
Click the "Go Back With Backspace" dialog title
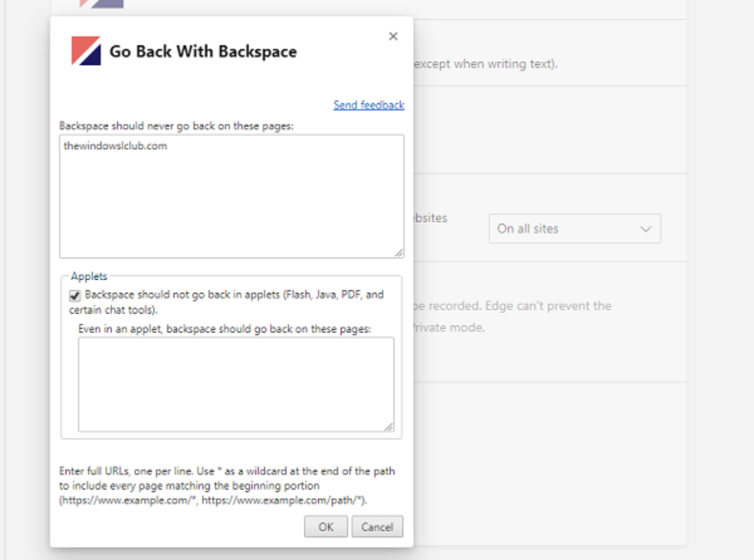[x=203, y=52]
